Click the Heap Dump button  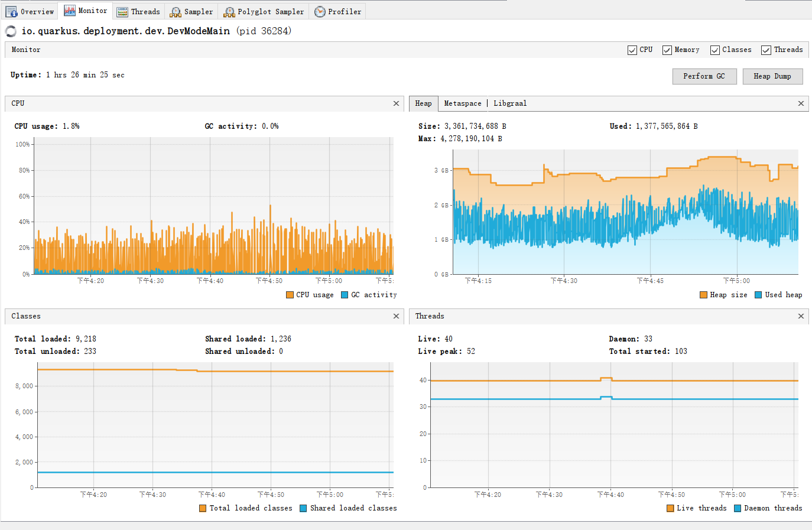772,76
